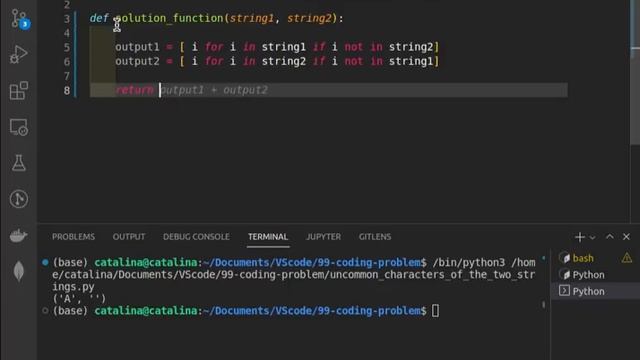Switch to the GITLENS panel tab
Screen dimensions: 640x360
(x=375, y=237)
